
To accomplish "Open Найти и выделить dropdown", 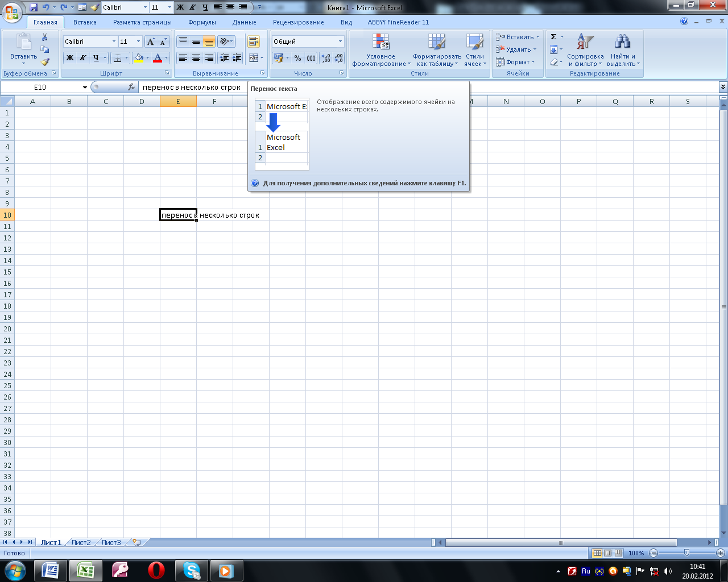I will coord(623,50).
